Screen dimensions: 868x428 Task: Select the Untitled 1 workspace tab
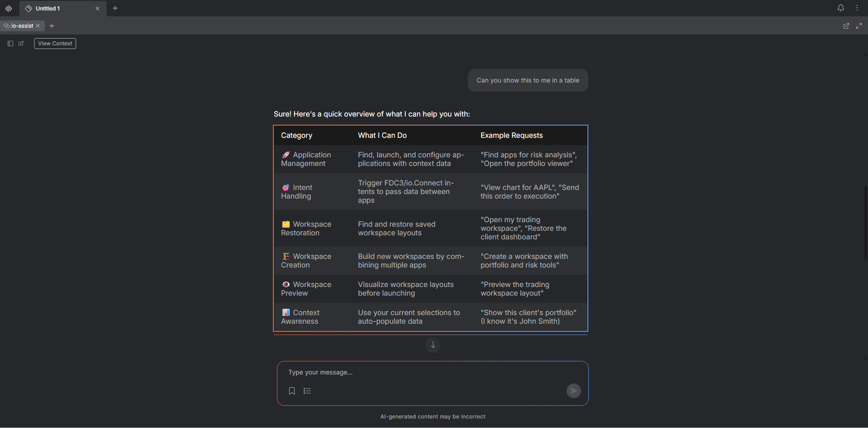click(x=63, y=8)
